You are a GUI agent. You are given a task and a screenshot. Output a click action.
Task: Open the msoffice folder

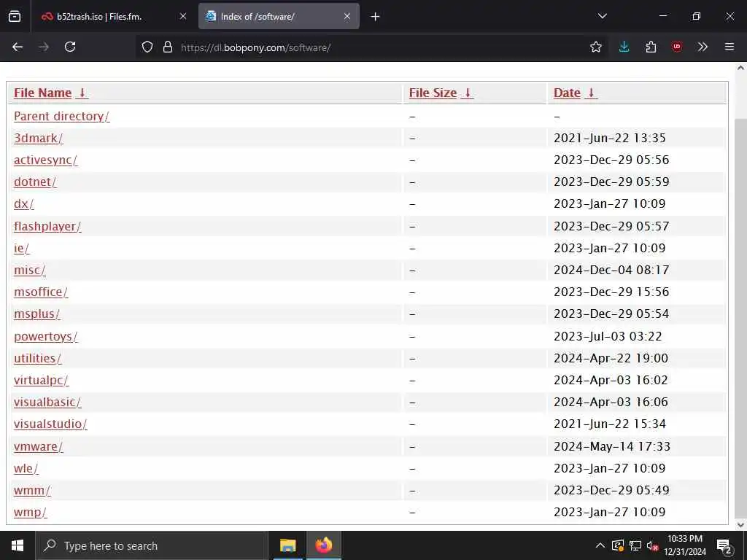pos(41,292)
